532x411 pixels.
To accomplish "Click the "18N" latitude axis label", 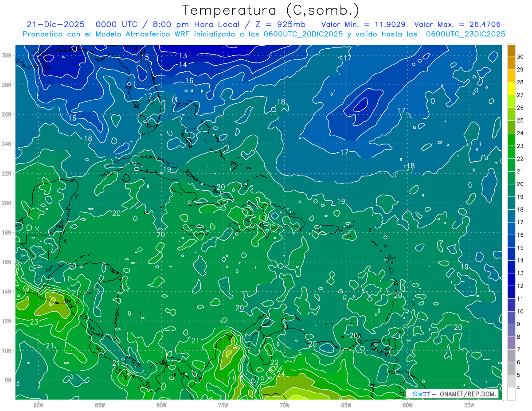I will 8,232.
